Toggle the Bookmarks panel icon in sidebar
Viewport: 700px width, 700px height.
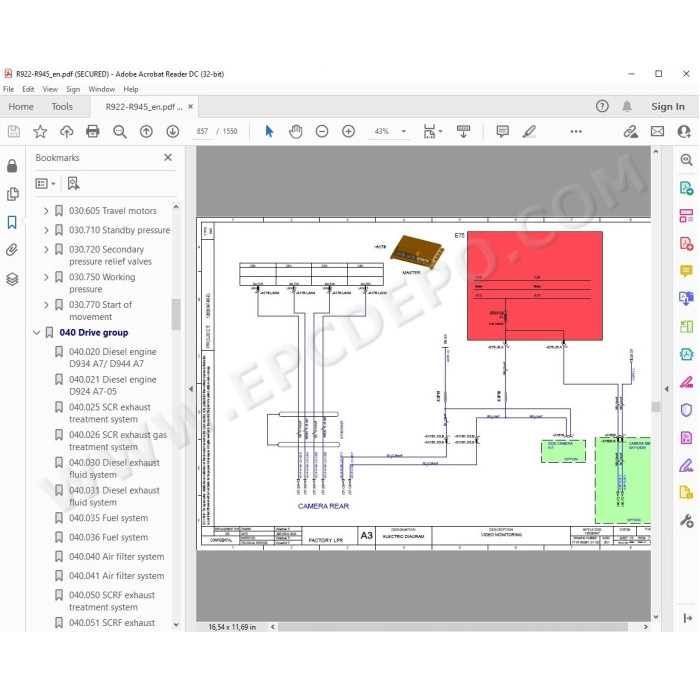[x=12, y=222]
